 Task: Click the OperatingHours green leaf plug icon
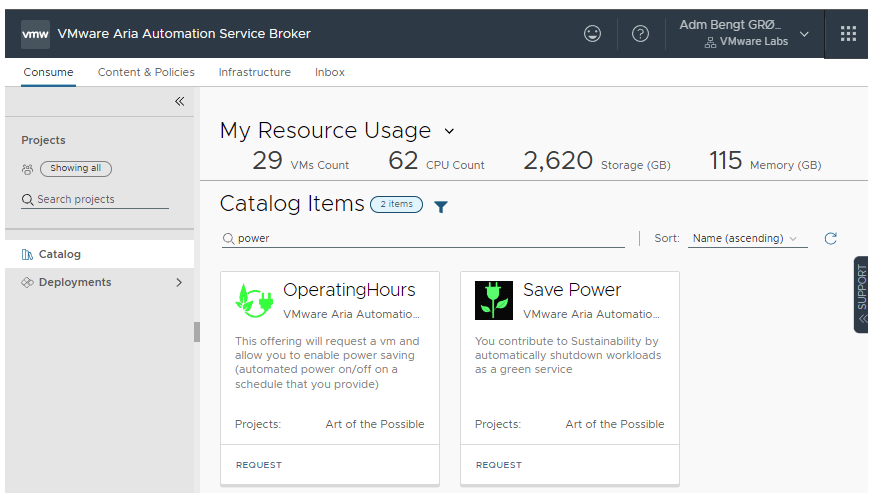point(255,301)
